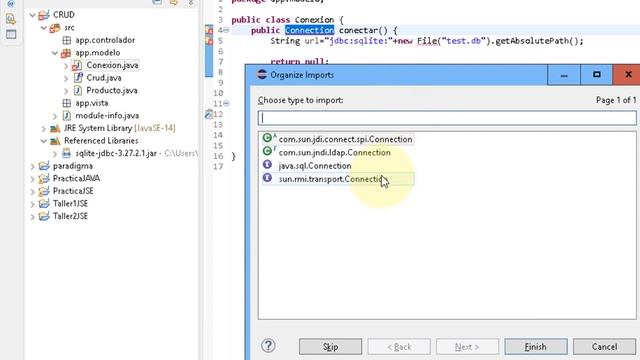Select com.sun.jdi.connect.spi.Connection type
640x360 pixels.
345,139
